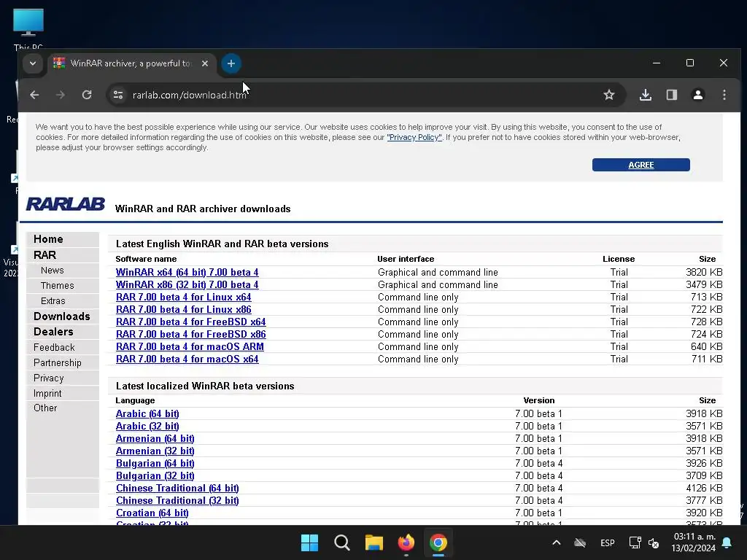Image resolution: width=747 pixels, height=560 pixels.
Task: Open new tab with plus button
Action: (231, 63)
